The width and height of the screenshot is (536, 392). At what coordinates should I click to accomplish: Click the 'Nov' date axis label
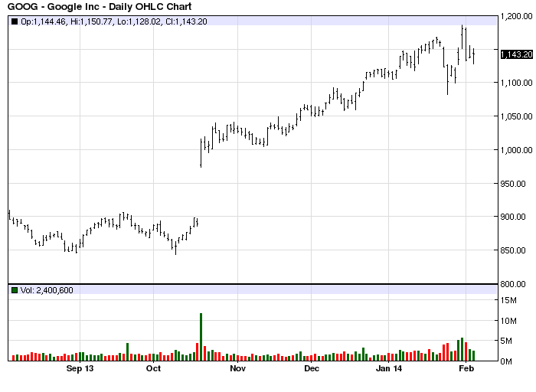[237, 368]
